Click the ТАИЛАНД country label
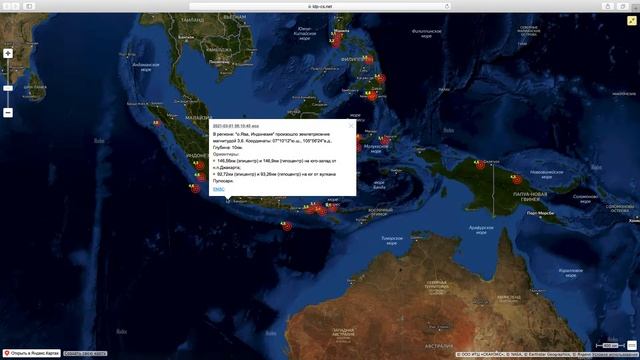The height and width of the screenshot is (360, 640). (x=192, y=20)
